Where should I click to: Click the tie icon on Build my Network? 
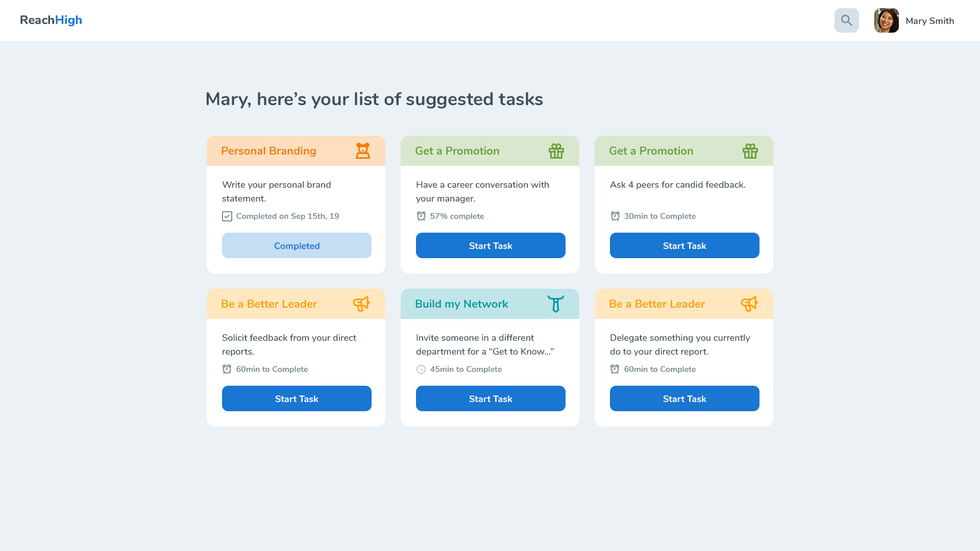tap(556, 304)
